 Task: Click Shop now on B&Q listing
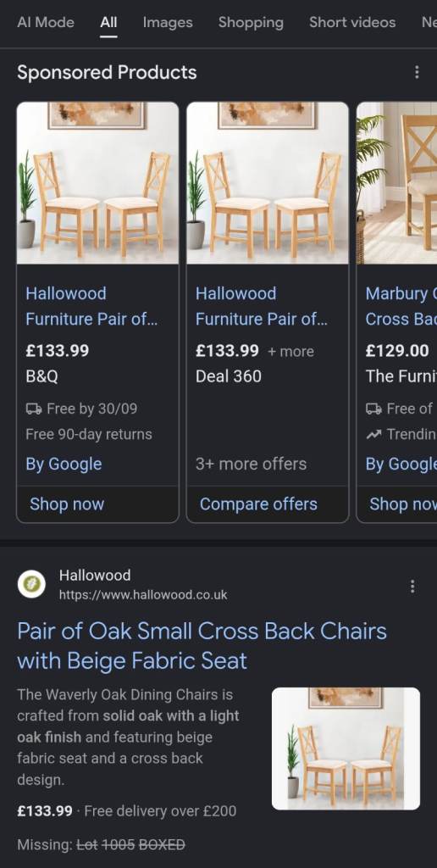click(x=67, y=504)
